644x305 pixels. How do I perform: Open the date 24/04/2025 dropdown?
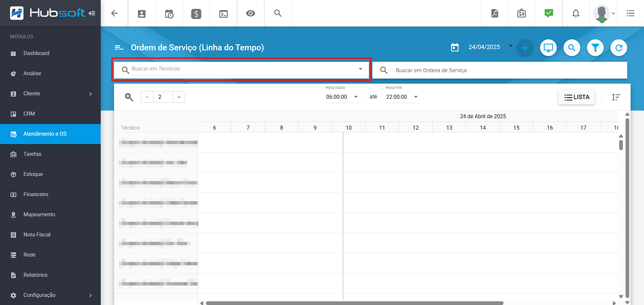[491, 47]
